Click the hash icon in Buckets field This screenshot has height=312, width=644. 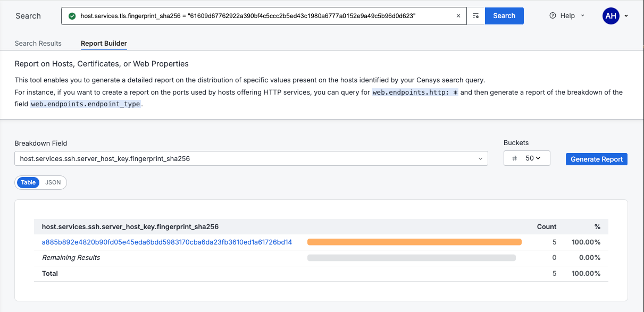click(x=514, y=158)
